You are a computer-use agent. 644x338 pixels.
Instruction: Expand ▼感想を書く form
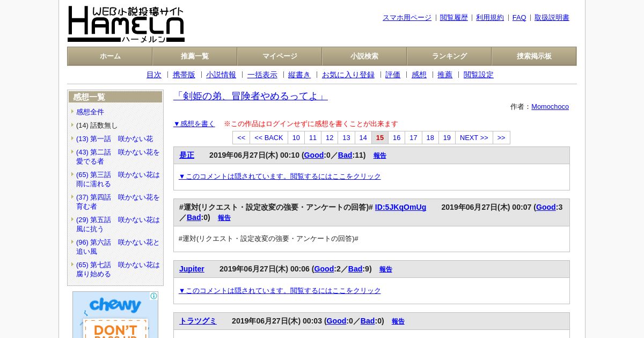pos(194,124)
